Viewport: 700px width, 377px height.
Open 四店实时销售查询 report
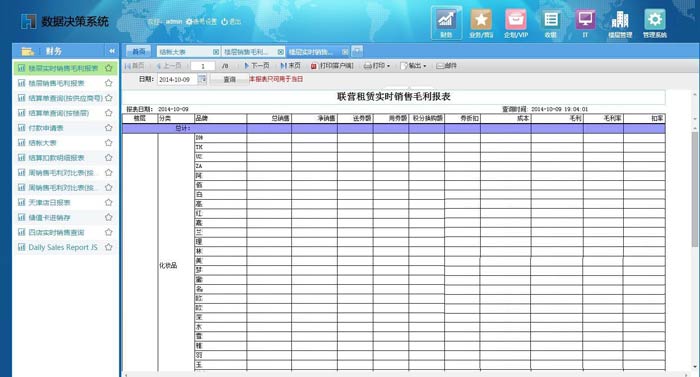tap(56, 232)
